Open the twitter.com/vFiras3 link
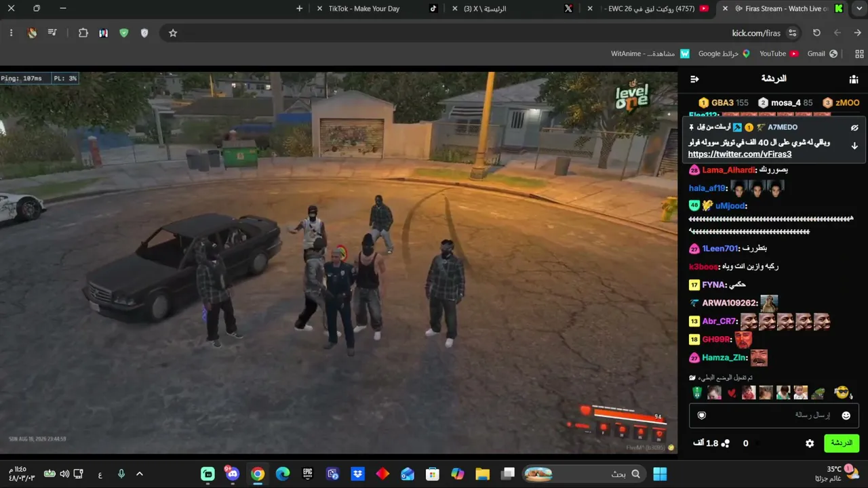 (x=740, y=155)
